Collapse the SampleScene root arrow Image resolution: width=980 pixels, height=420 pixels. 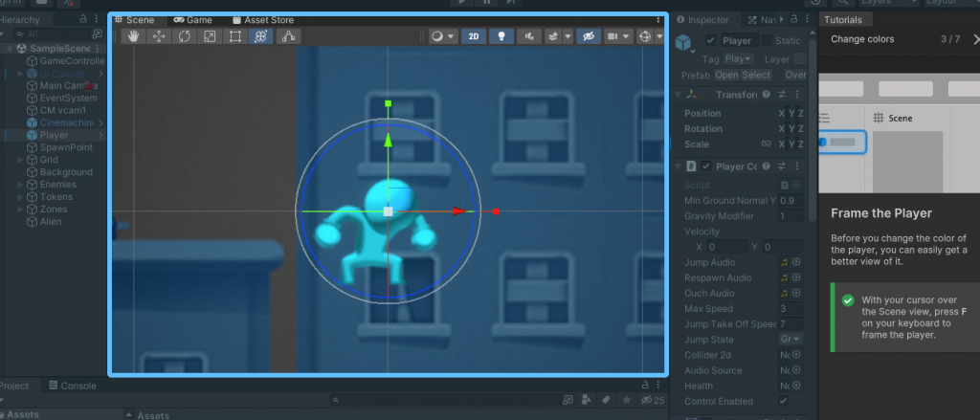coord(10,48)
